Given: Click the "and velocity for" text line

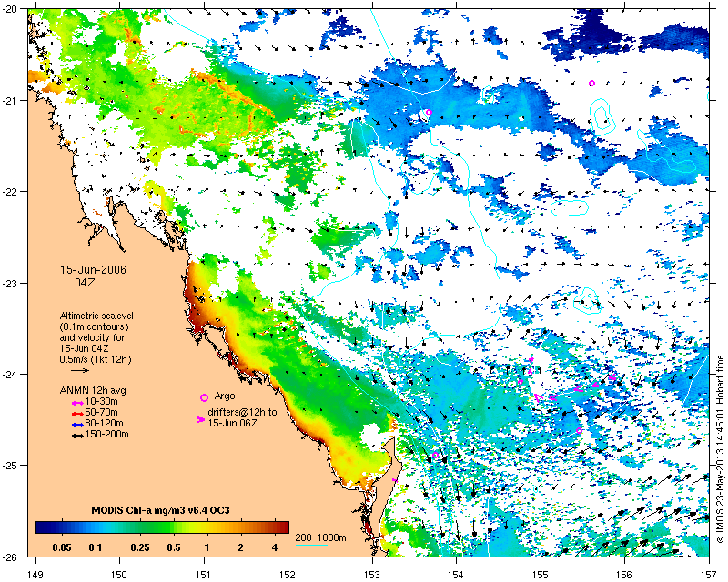Looking at the screenshot, I should pos(92,337).
